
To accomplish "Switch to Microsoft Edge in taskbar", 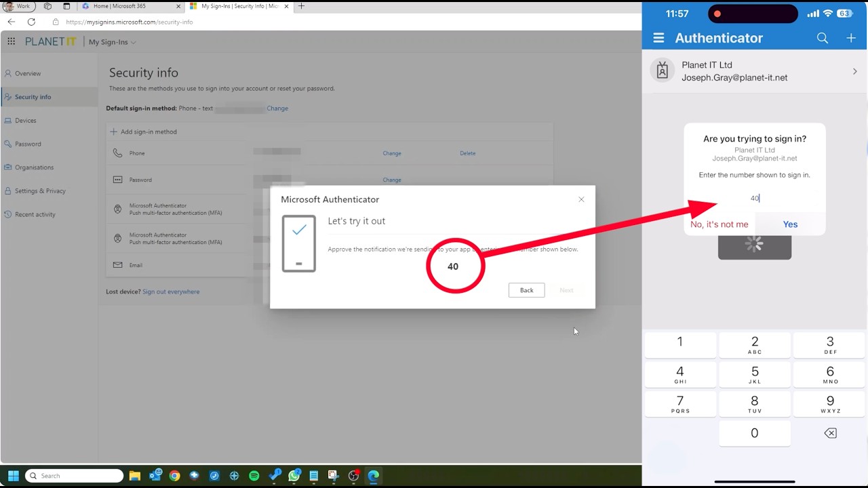I will click(374, 476).
